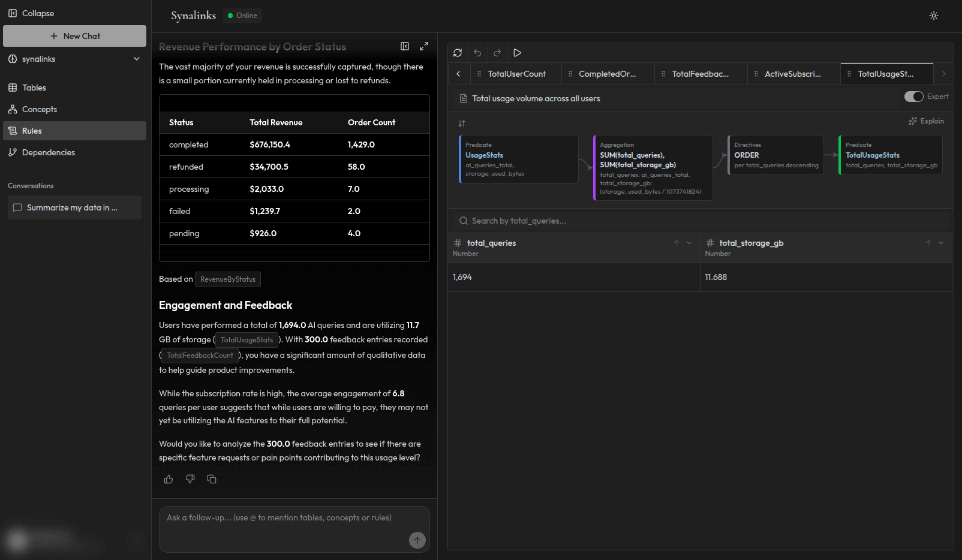Collapse the chat panel

(405, 46)
